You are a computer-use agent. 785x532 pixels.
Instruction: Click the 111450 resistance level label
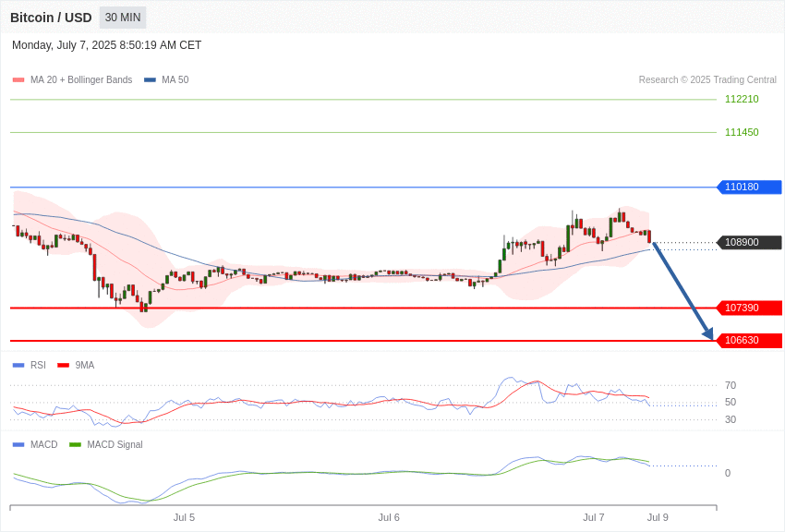coord(742,132)
